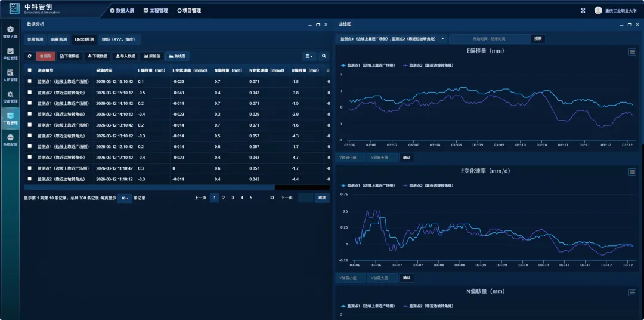
Task: Open 单位管理 in the left sidebar
Action: [10, 54]
